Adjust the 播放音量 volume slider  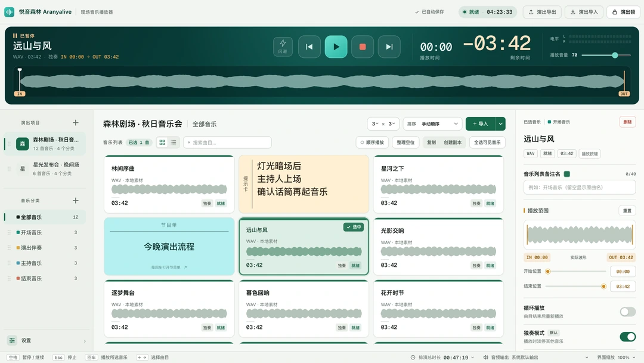point(606,55)
